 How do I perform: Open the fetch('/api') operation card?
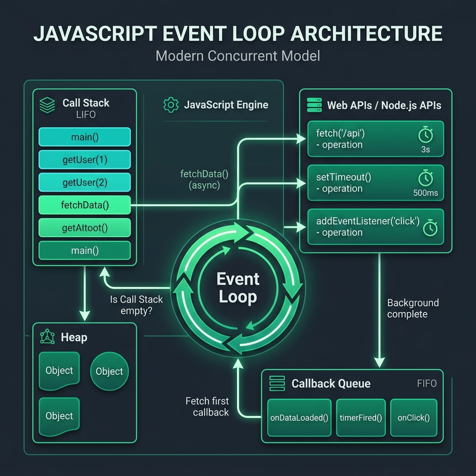(376, 139)
